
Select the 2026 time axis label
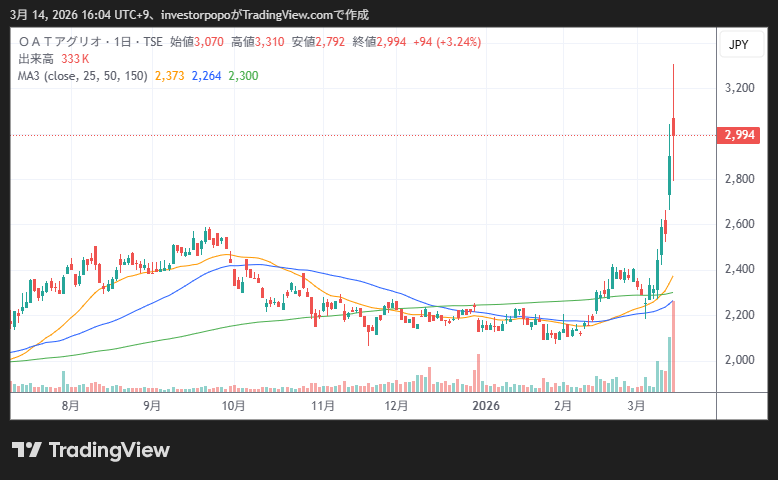tap(486, 406)
